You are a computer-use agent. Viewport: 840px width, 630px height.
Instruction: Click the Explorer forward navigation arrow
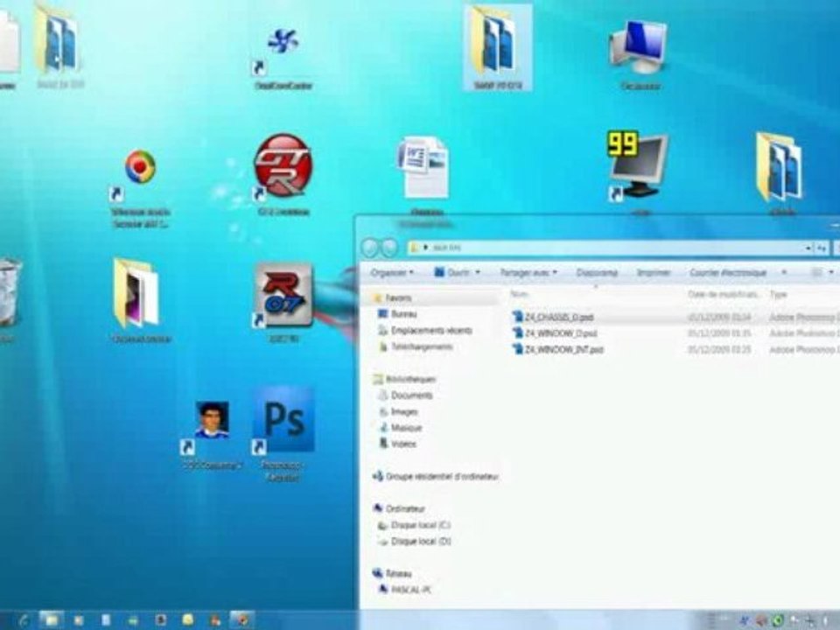tap(389, 248)
